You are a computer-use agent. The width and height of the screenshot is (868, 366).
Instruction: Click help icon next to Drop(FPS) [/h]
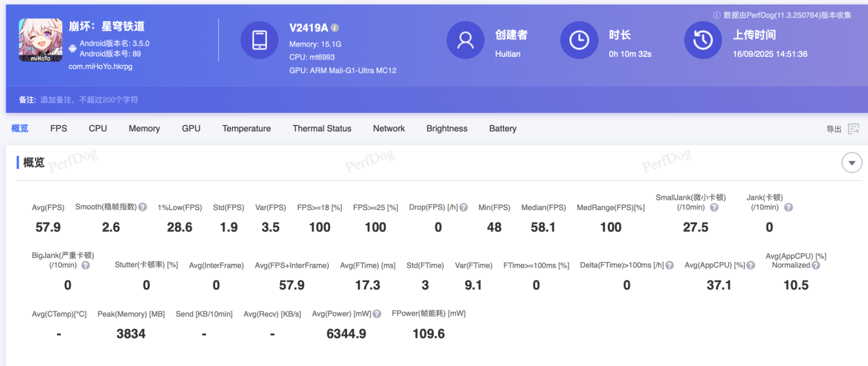pyautogui.click(x=463, y=207)
